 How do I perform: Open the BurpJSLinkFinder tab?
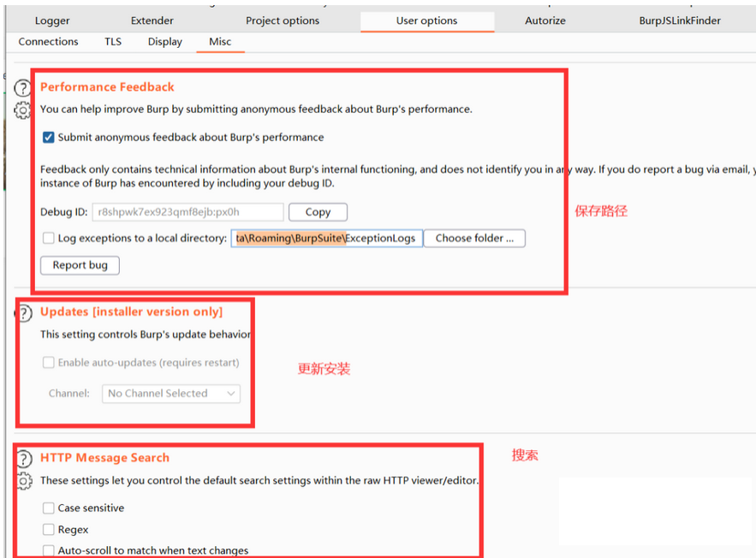(x=680, y=21)
